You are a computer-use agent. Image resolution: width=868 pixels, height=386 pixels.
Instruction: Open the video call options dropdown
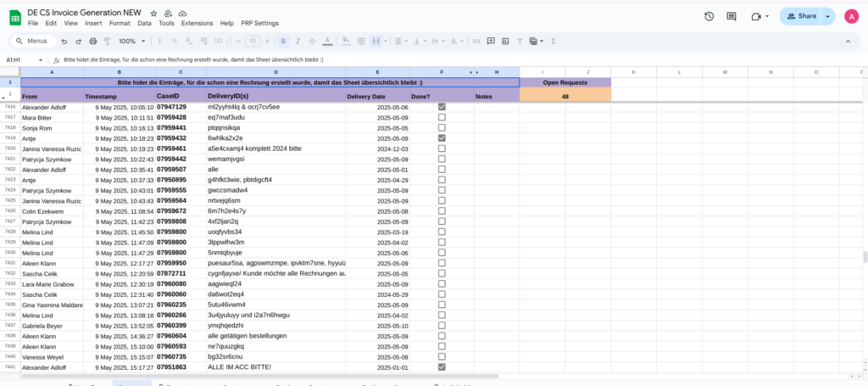(x=766, y=16)
